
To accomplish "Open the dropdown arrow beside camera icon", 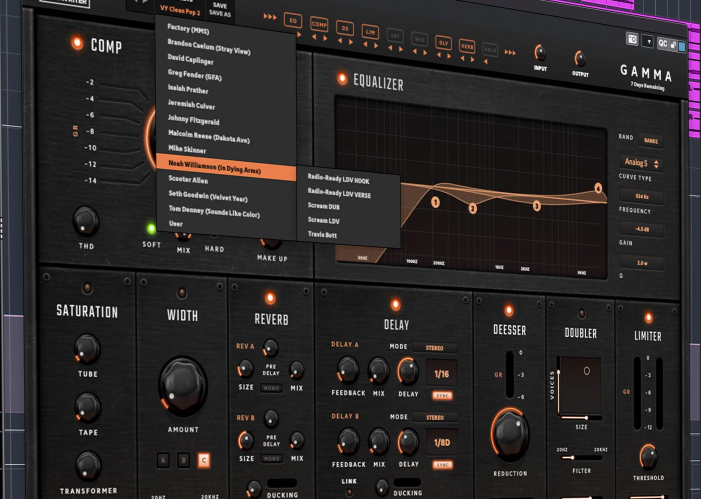I will pyautogui.click(x=648, y=42).
